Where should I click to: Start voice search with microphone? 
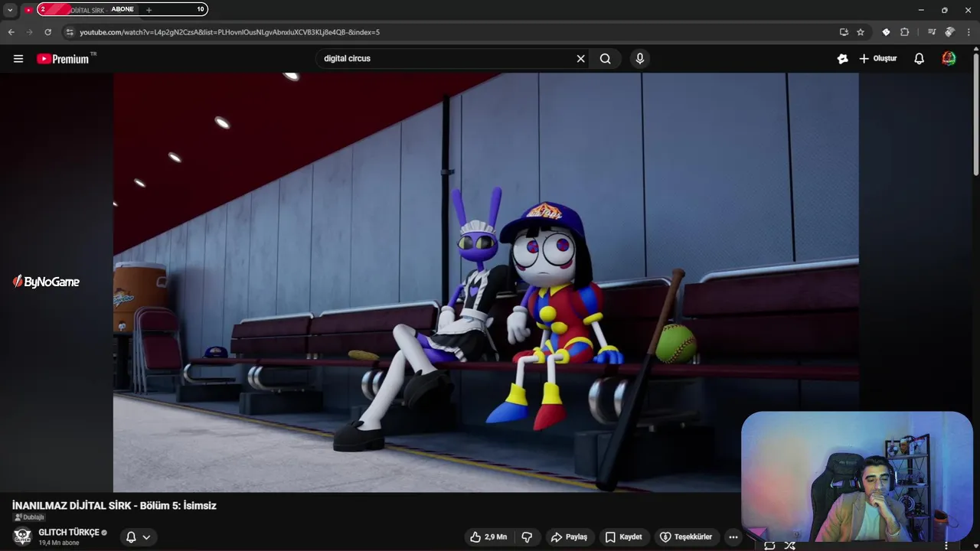click(x=640, y=59)
